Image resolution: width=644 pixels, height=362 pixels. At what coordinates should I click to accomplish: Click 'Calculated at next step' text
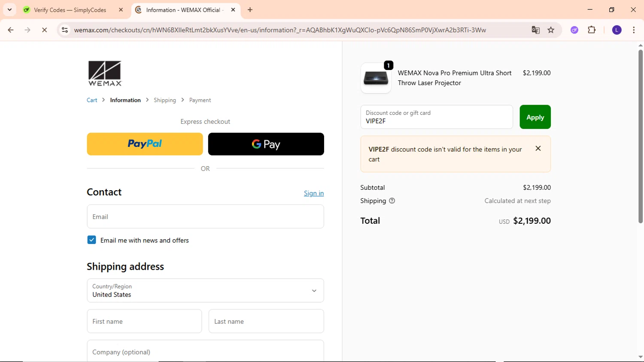[x=517, y=201]
